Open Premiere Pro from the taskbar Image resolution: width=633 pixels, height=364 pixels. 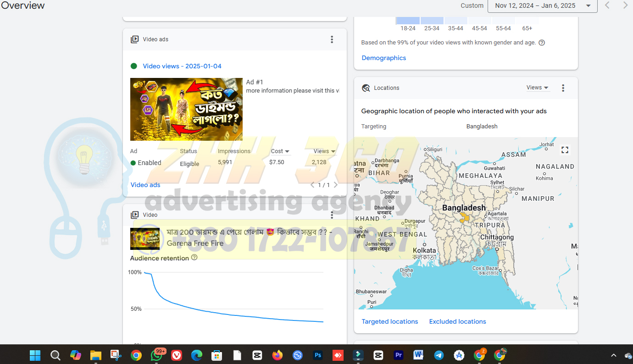tap(399, 355)
